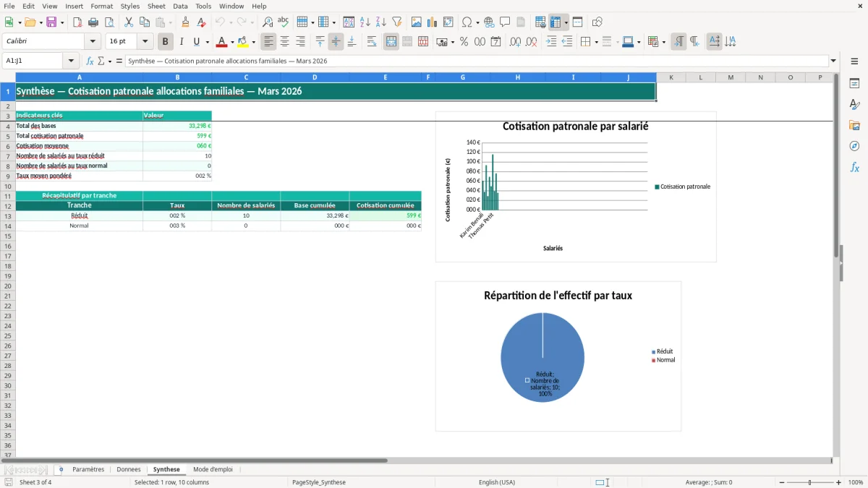Click the formula input line
Screen dimensions: 868x488
click(x=476, y=61)
